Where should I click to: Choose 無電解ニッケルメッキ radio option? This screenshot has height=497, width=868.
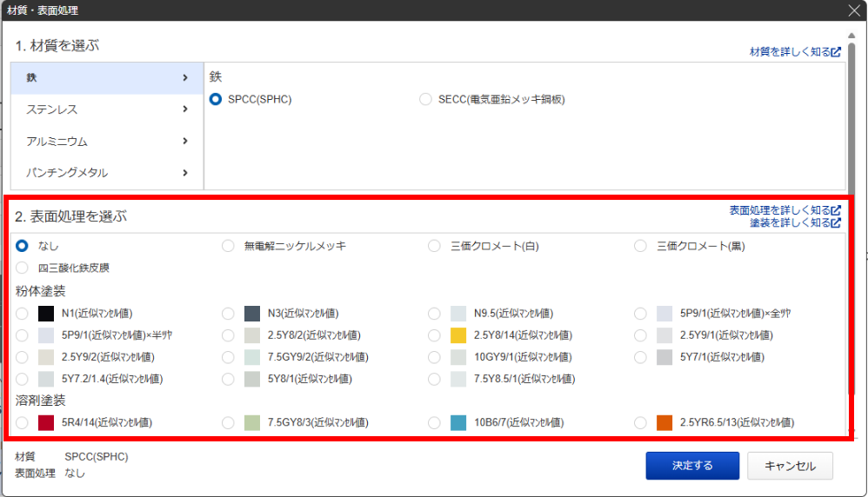coord(228,246)
